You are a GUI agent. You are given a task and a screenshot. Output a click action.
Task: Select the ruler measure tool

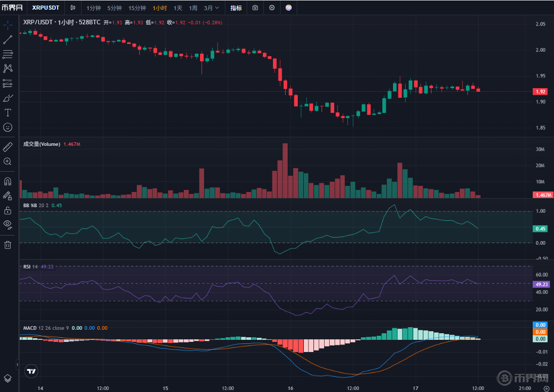click(8, 147)
